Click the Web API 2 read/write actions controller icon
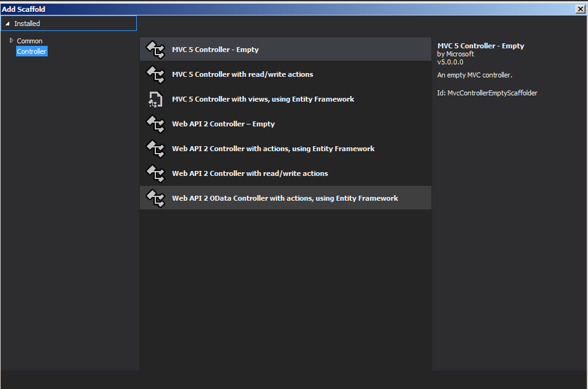 [155, 173]
